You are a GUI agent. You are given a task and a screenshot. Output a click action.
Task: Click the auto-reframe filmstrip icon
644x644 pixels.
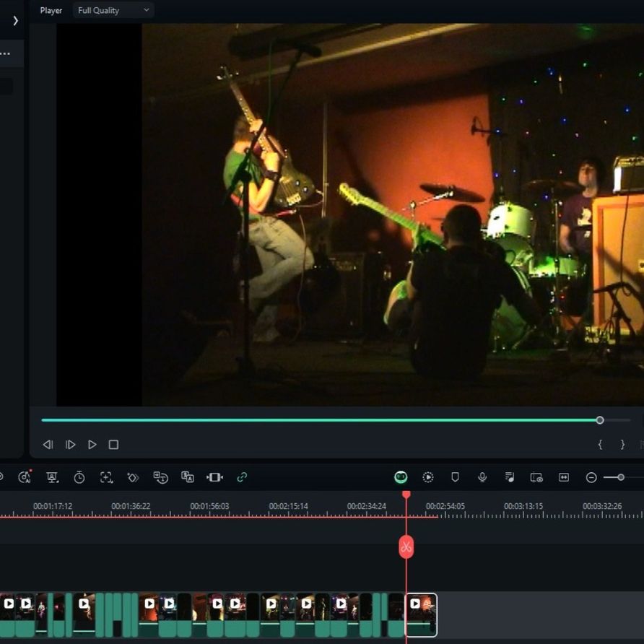tap(215, 477)
